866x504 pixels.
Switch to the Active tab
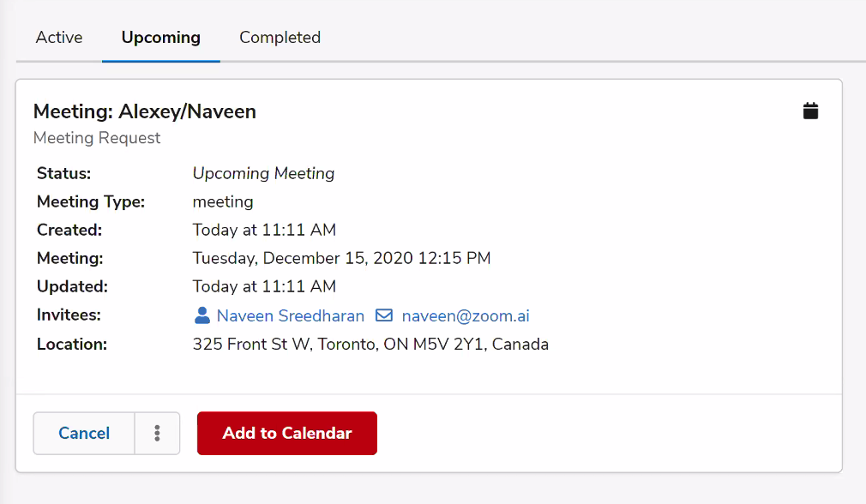tap(59, 37)
